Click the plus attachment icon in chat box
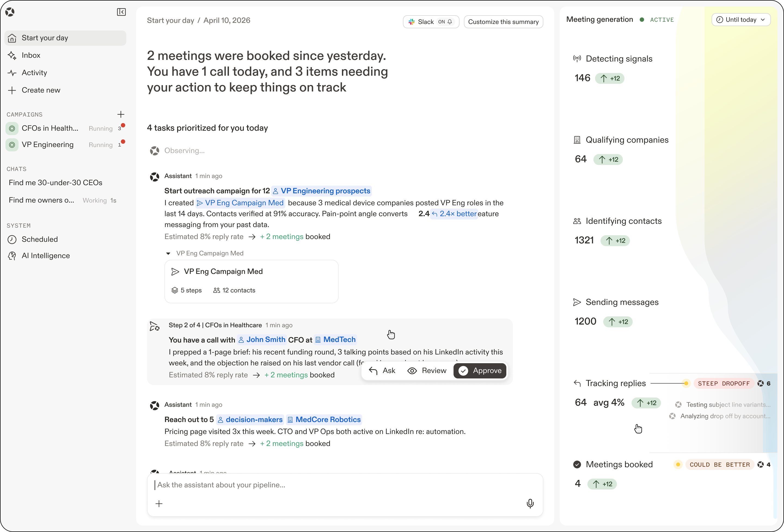This screenshot has width=784, height=532. click(x=159, y=504)
